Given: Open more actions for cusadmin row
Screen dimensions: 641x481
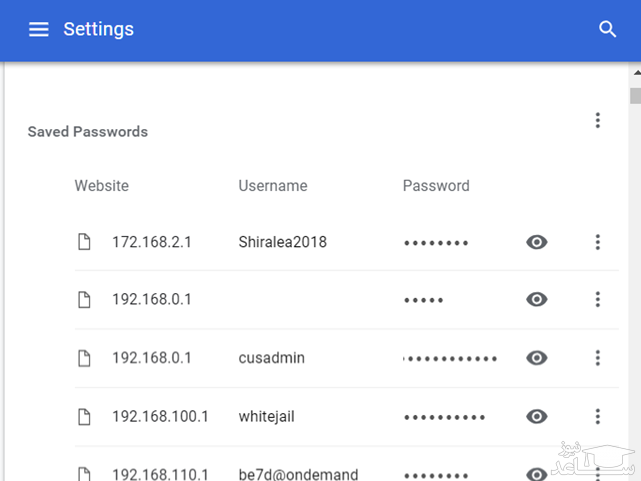Looking at the screenshot, I should [x=597, y=358].
